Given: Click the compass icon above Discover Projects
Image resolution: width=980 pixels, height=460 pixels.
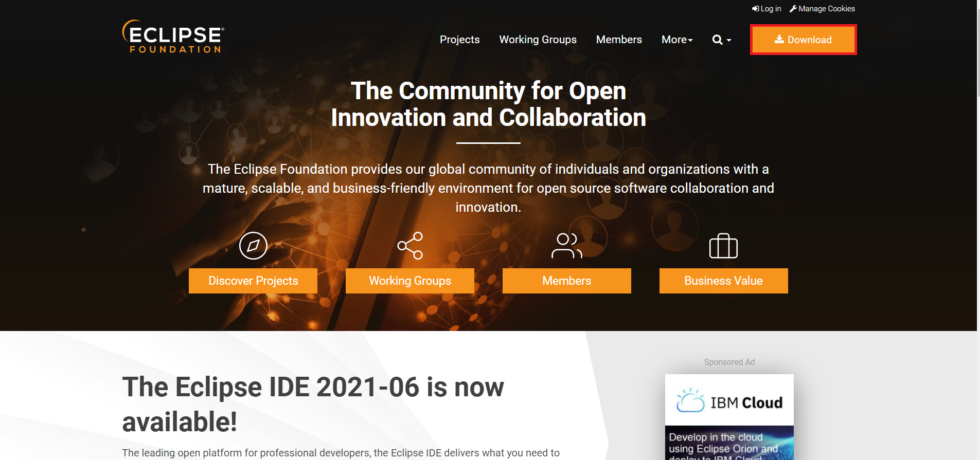Looking at the screenshot, I should click(x=253, y=246).
